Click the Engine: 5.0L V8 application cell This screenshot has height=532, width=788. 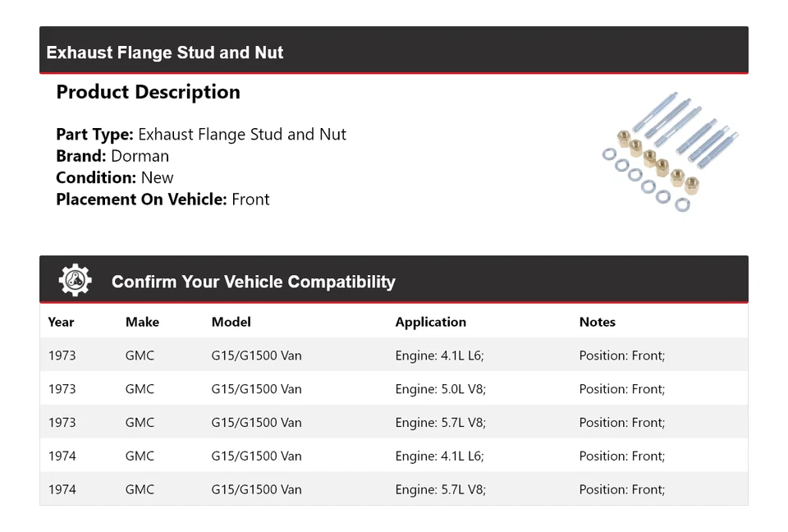click(441, 389)
